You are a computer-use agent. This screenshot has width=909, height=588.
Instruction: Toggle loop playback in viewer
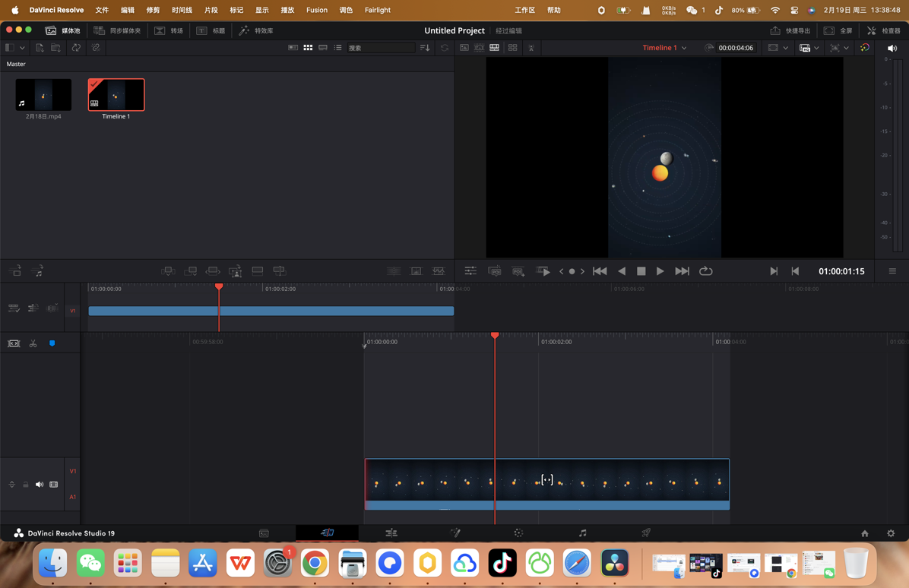[x=705, y=271]
